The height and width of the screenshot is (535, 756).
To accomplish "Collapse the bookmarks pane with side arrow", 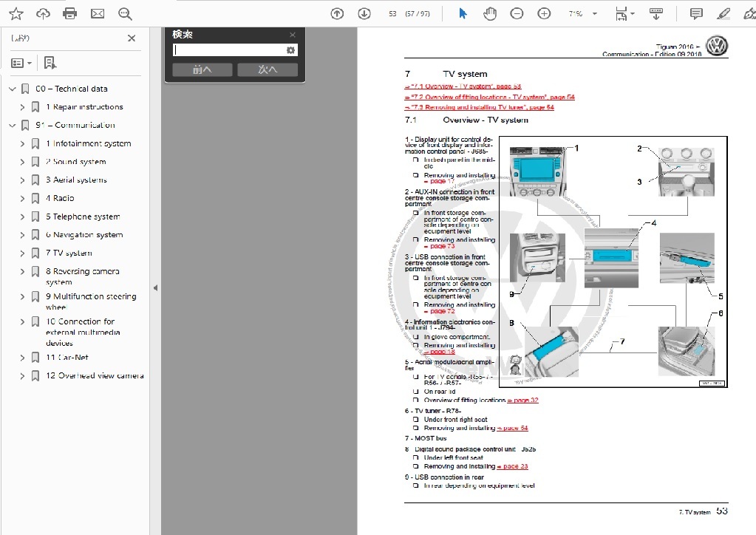I will 155,287.
